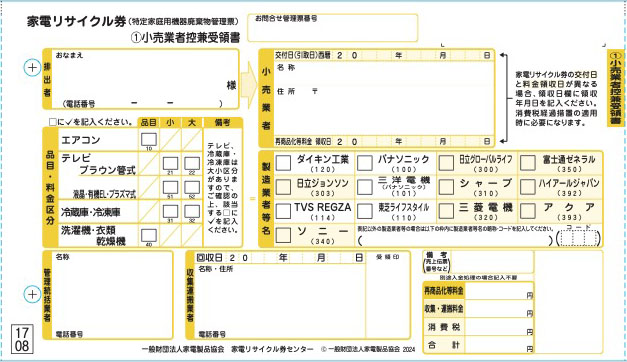
Task: Tick the シャープ (310) box
Action: tap(446, 187)
